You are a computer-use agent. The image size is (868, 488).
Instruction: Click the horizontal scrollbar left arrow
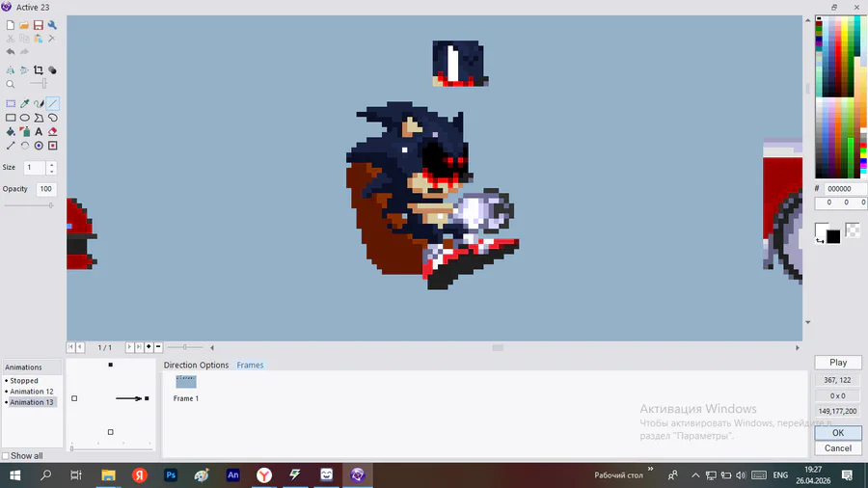(212, 347)
